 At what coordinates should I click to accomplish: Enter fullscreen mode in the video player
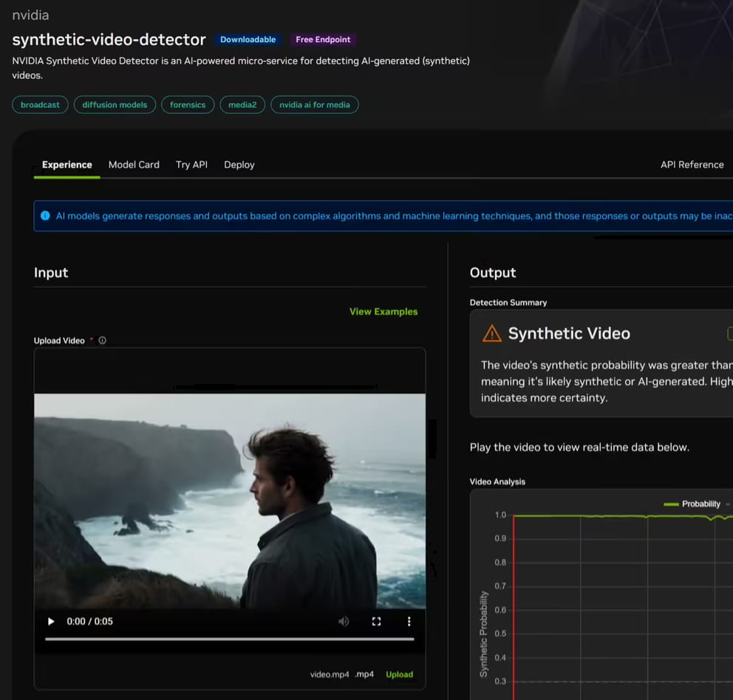(376, 622)
